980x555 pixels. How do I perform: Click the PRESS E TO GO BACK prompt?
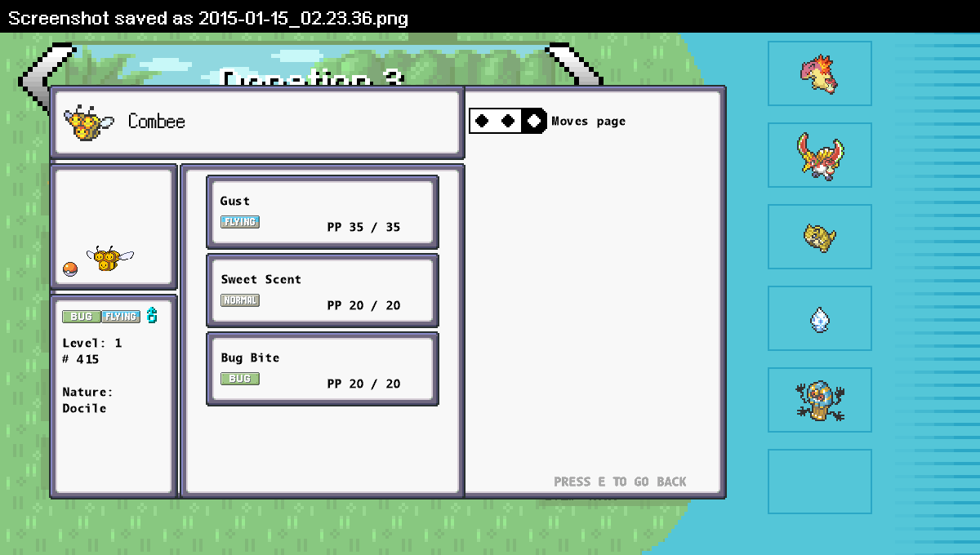620,482
